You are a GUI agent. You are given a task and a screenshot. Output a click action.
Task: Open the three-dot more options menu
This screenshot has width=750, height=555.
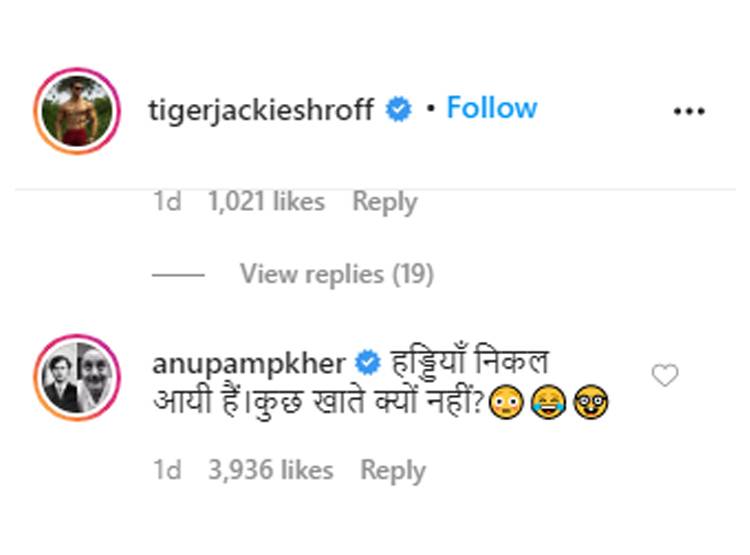coord(689,111)
